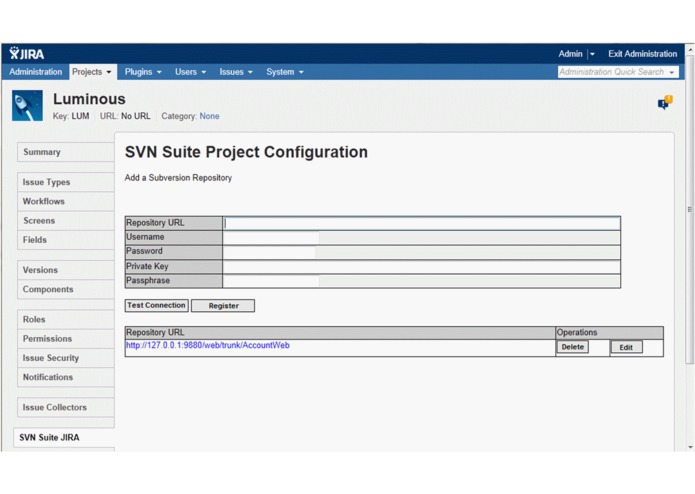Open Fields in the sidebar
This screenshot has height=494, width=695.
tap(66, 240)
